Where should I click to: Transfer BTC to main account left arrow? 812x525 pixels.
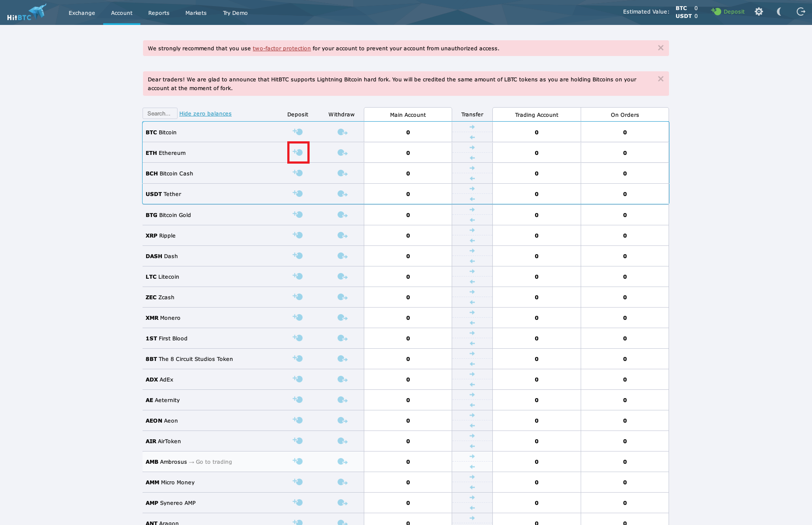point(472,137)
